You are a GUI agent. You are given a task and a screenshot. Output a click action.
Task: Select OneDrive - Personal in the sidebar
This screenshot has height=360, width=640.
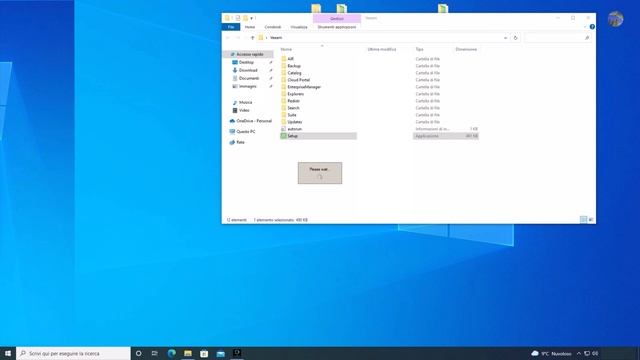(253, 121)
